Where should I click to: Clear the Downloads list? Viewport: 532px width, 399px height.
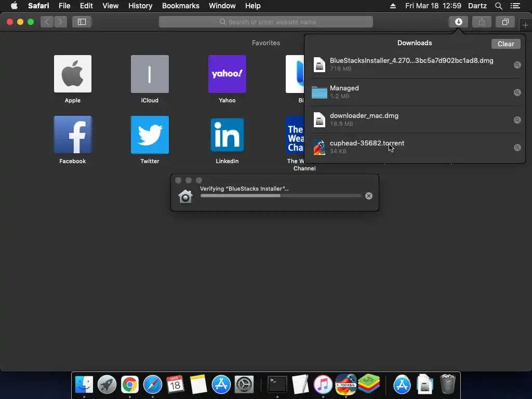point(506,44)
